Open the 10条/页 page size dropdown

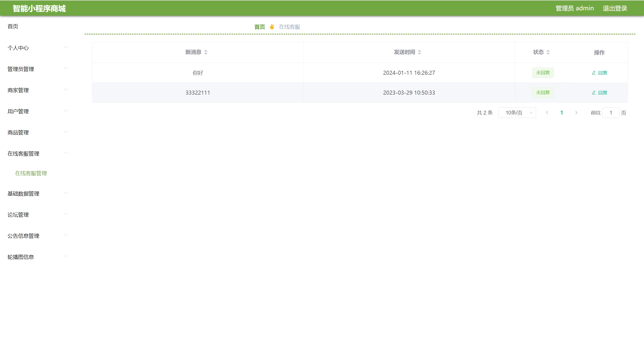517,112
